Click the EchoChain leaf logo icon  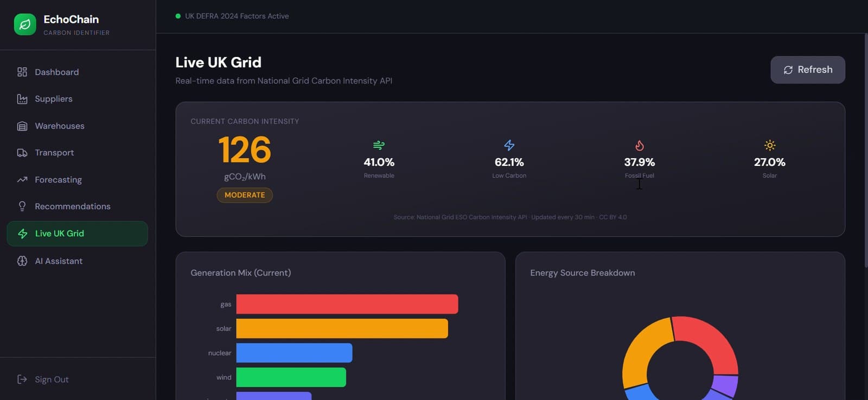pyautogui.click(x=25, y=24)
